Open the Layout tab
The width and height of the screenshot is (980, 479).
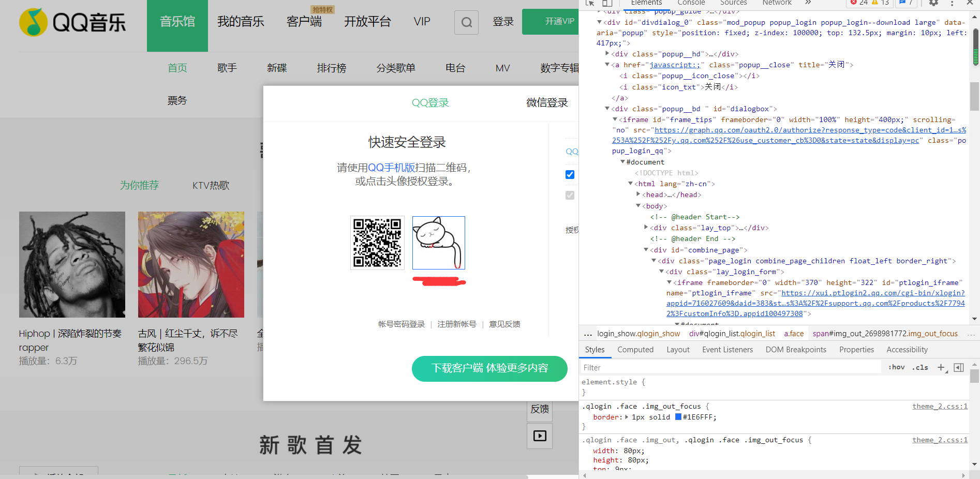678,350
